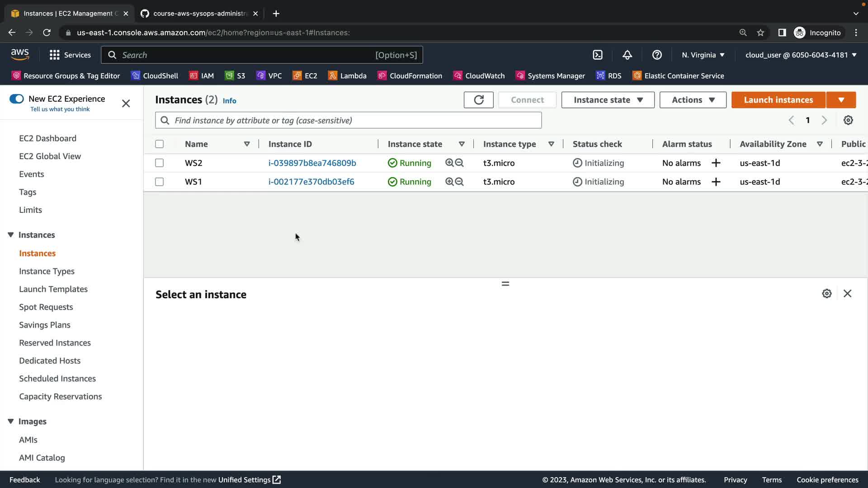The width and height of the screenshot is (868, 488).
Task: Toggle the New EC2 Experience switch
Action: click(17, 99)
